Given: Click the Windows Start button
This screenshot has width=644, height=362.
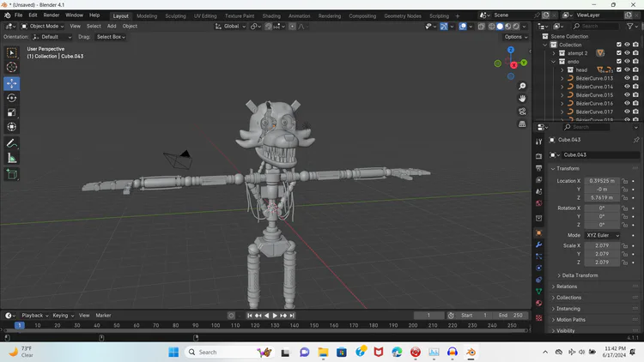Looking at the screenshot, I should pyautogui.click(x=173, y=353).
